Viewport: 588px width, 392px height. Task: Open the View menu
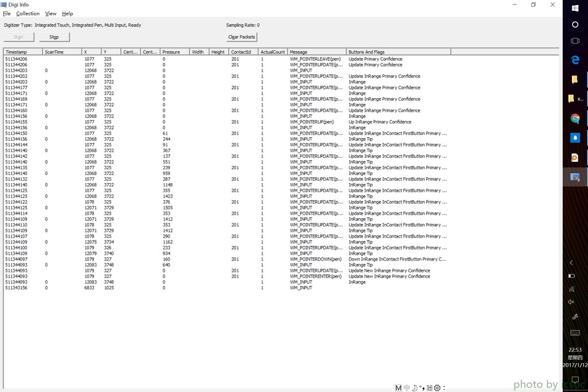pyautogui.click(x=51, y=14)
